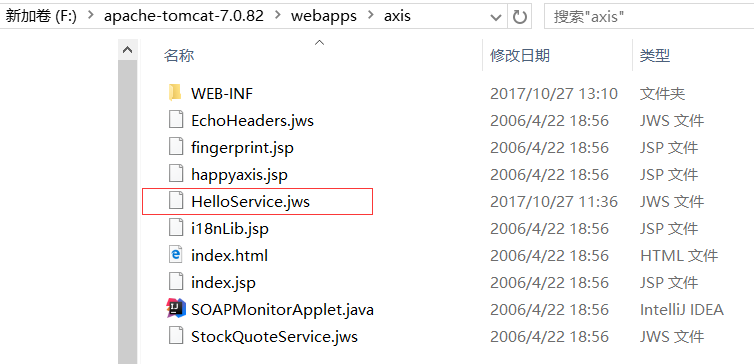Click the navigation pane scrollbar track
The height and width of the screenshot is (364, 754).
point(127,212)
